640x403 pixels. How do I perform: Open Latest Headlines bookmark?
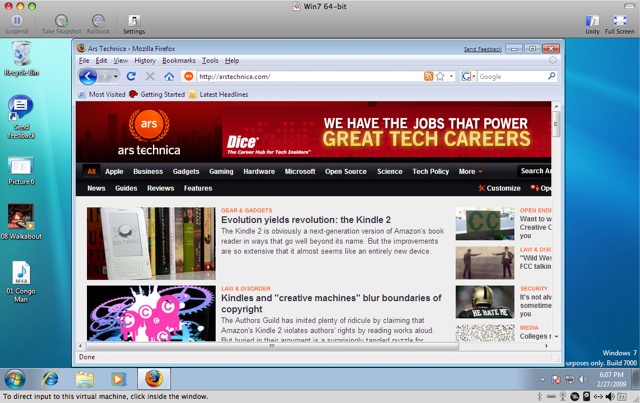pos(219,94)
